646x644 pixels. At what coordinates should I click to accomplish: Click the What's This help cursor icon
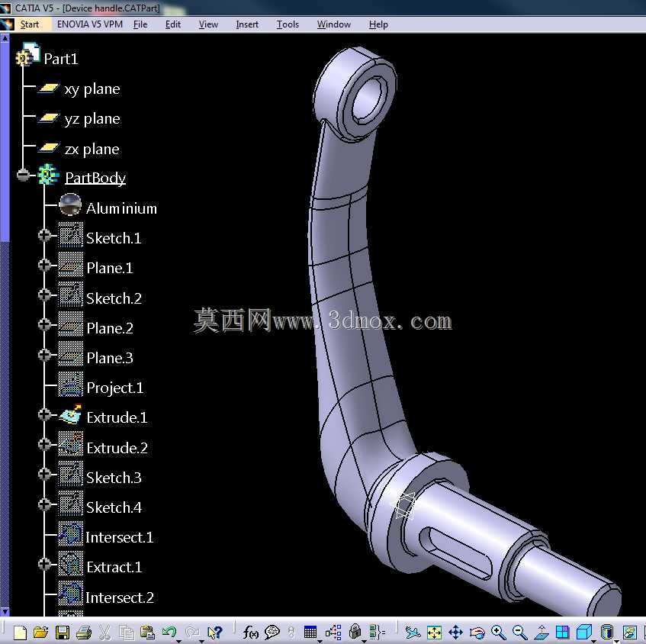pos(215,632)
